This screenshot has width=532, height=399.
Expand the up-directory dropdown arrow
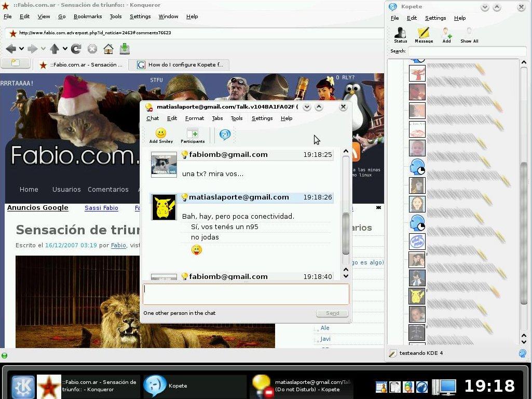tap(65, 49)
